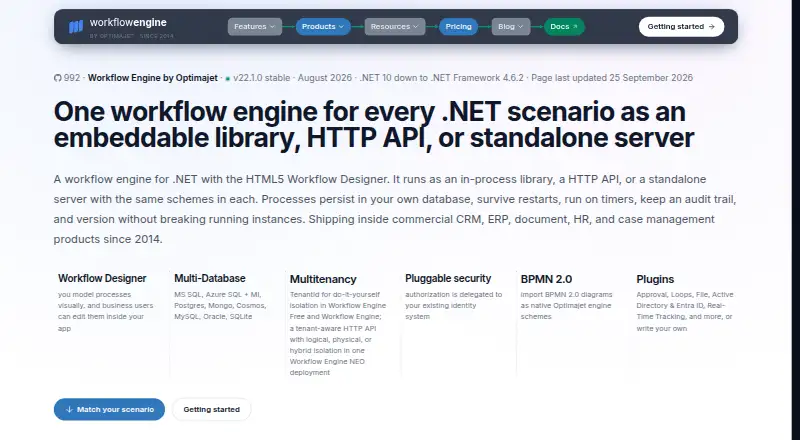Open the Products dropdown menu
The width and height of the screenshot is (800, 440).
323,27
